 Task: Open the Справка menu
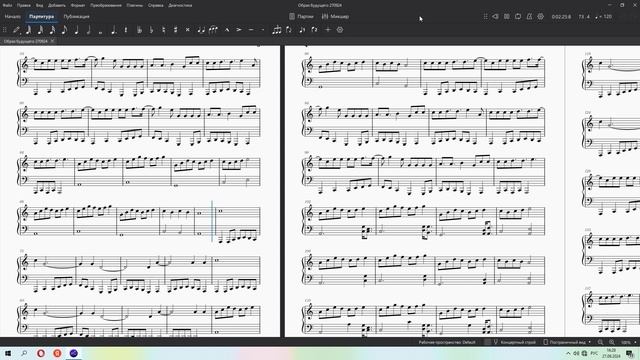click(156, 5)
